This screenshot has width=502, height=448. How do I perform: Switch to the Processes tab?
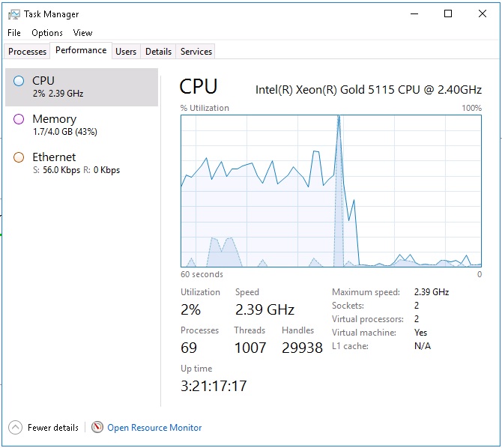point(28,52)
